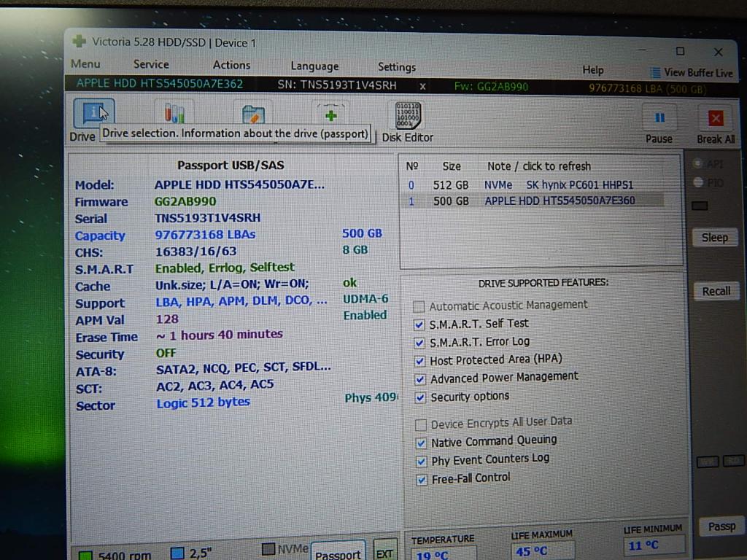
Task: Click the SATA2, NCQ, PEC, SCT ATA-8 value
Action: coord(244,367)
